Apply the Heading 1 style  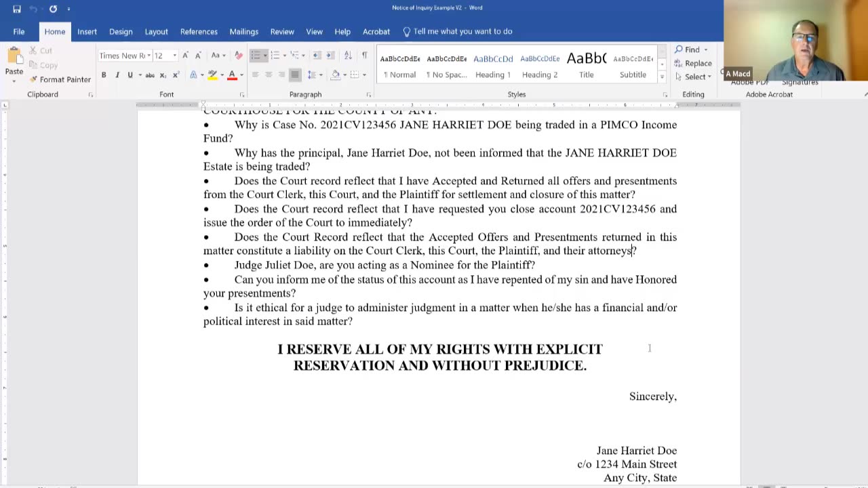coord(493,65)
